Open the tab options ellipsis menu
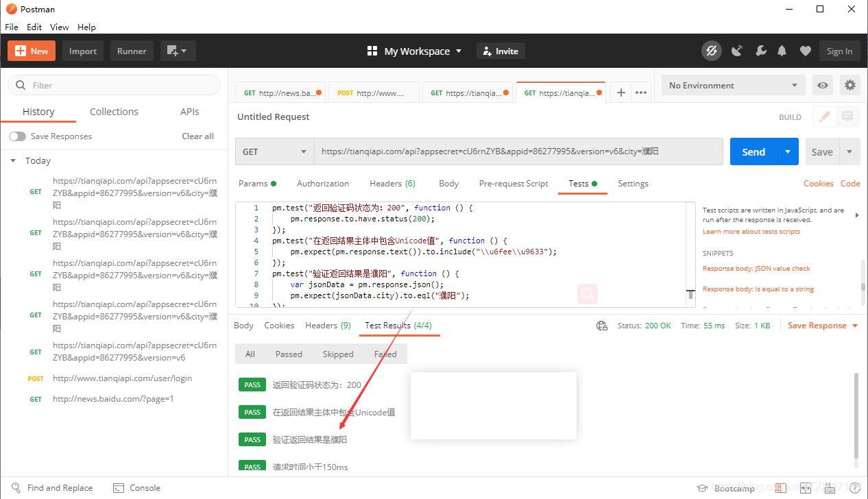The image size is (868, 499). pyautogui.click(x=641, y=93)
